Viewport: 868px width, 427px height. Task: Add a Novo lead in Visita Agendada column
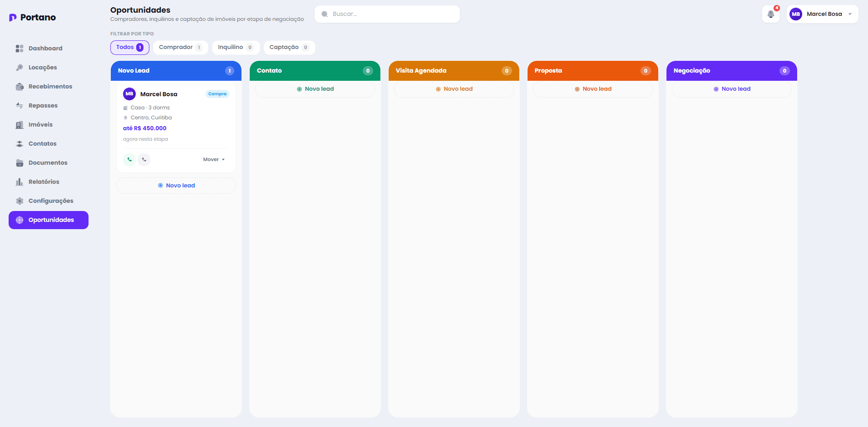tap(454, 89)
